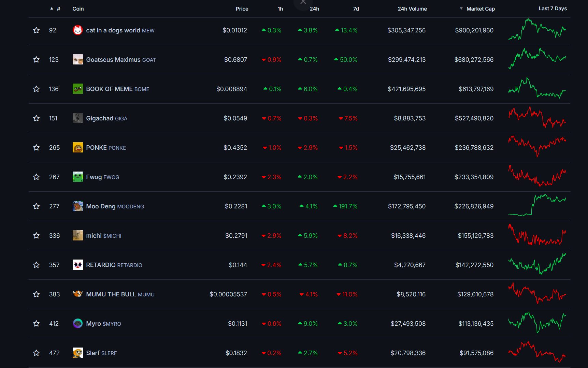
Task: Click the $91,575,086 market cap value
Action: (476, 353)
